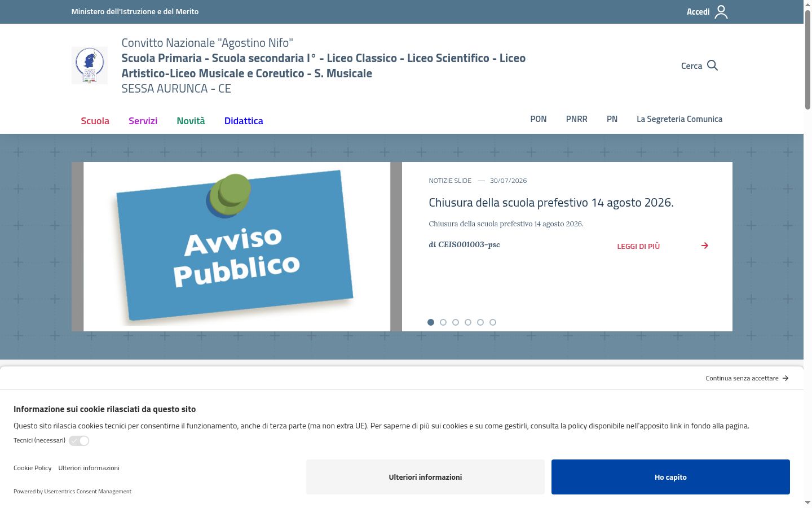812x508 pixels.
Task: Click the NOTIZIE SLIDE category label
Action: click(x=450, y=181)
